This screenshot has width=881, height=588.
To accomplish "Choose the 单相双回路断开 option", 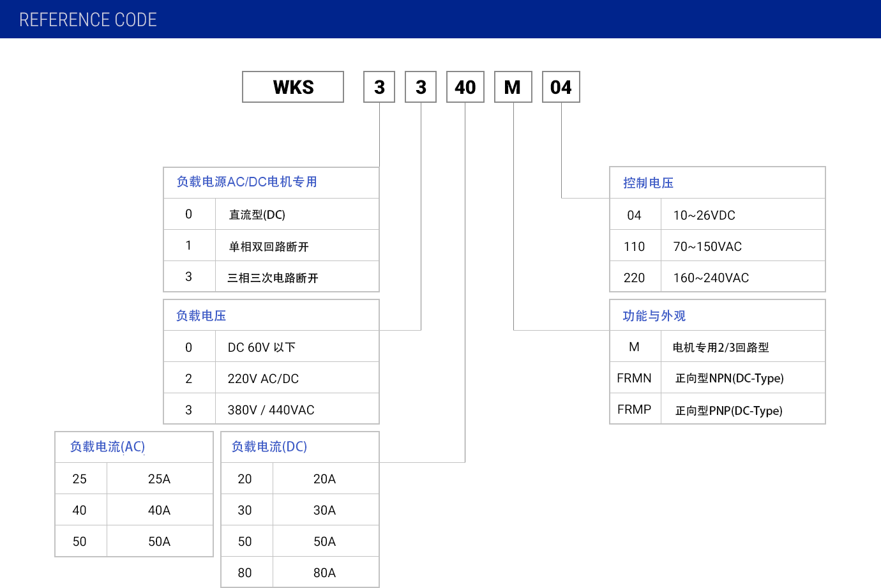I will pos(269,246).
